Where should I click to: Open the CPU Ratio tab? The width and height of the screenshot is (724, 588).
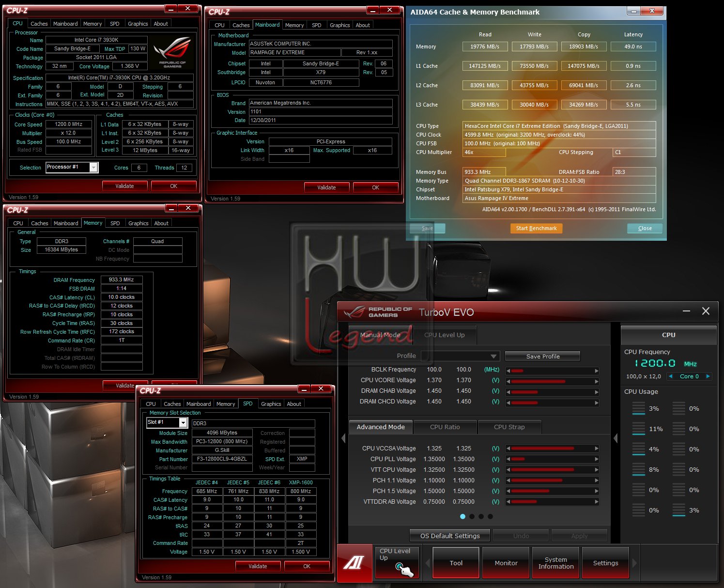coord(445,427)
